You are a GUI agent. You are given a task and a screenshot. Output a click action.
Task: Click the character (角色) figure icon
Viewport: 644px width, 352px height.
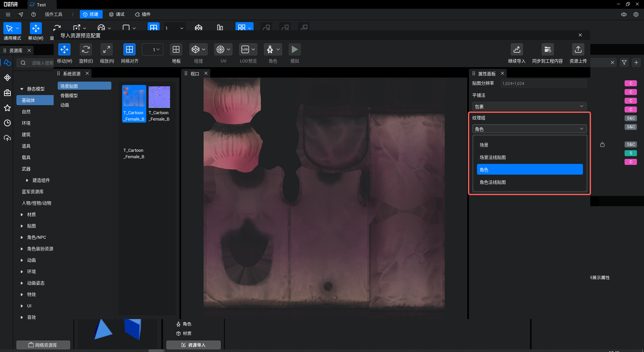click(270, 50)
